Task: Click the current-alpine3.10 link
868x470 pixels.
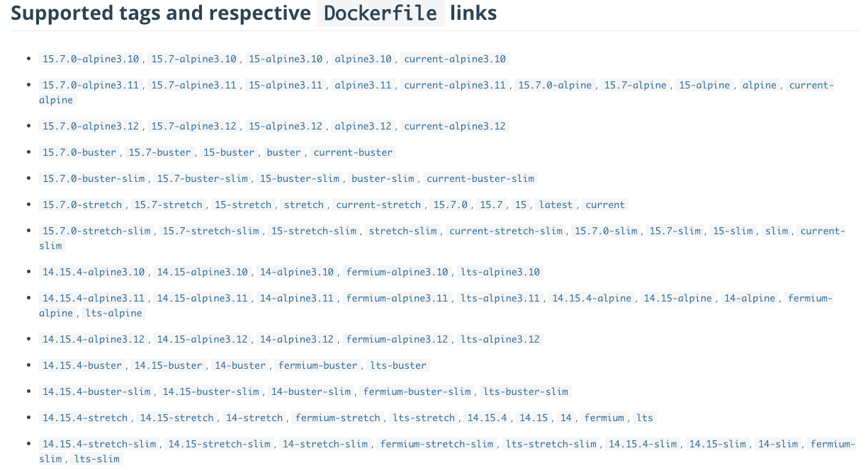Action: tap(456, 59)
